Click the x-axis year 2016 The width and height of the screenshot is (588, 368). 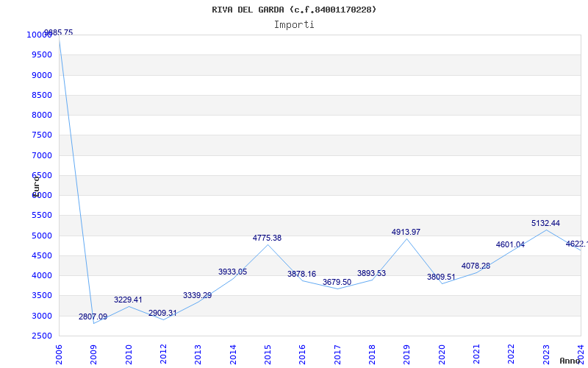pos(302,355)
